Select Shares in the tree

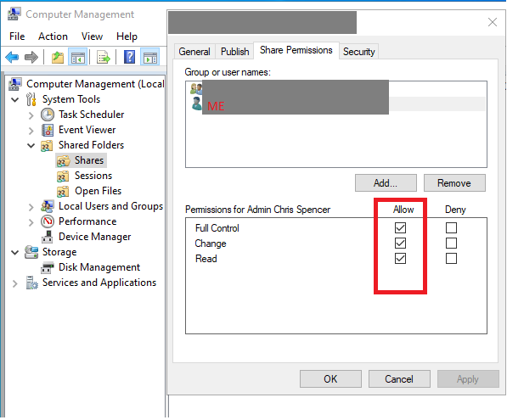(x=89, y=160)
